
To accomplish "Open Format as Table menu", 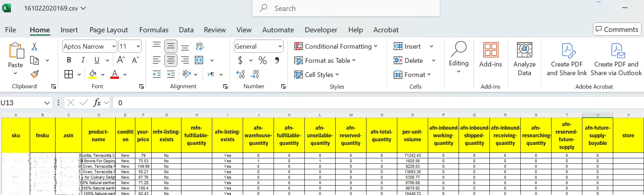I will 325,61.
